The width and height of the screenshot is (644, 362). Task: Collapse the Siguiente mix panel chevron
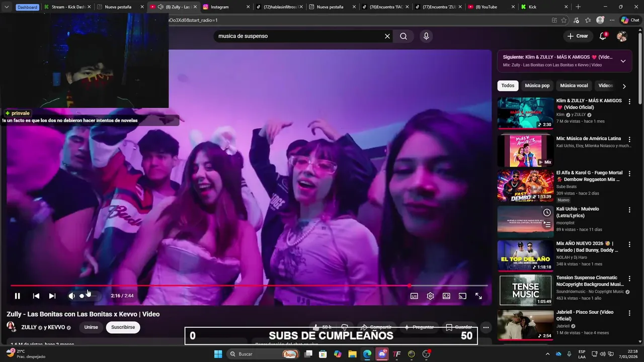tap(623, 61)
